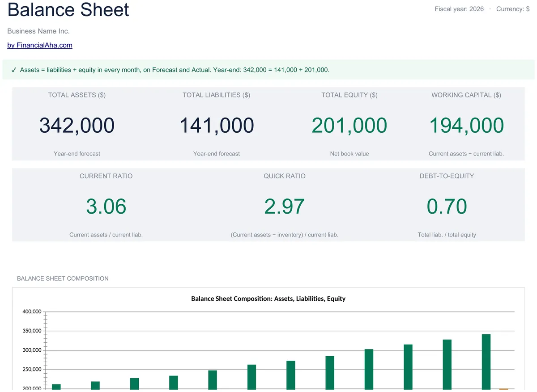
Task: Select the TOTAL EQUITY ($) heading
Action: (349, 95)
